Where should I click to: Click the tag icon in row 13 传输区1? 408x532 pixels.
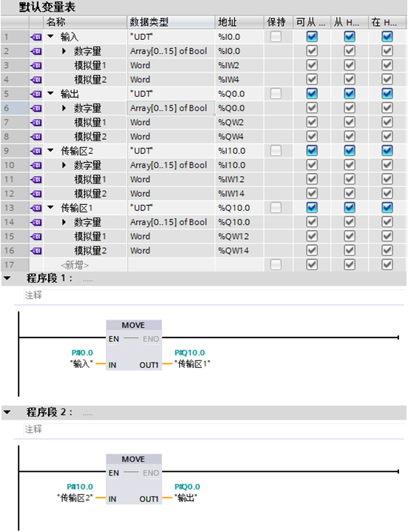coord(36,208)
